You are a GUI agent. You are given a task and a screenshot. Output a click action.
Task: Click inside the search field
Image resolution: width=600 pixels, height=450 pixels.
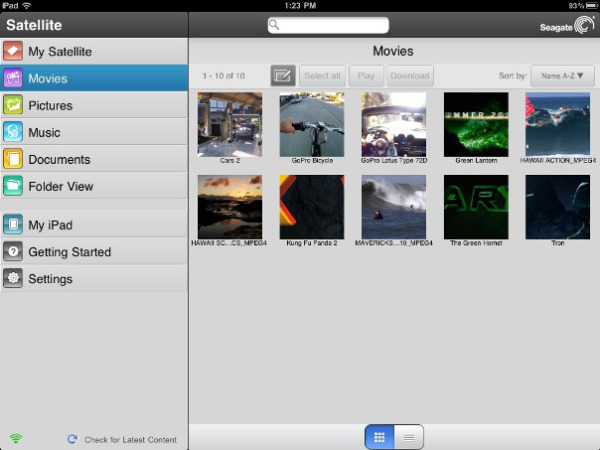tap(328, 25)
